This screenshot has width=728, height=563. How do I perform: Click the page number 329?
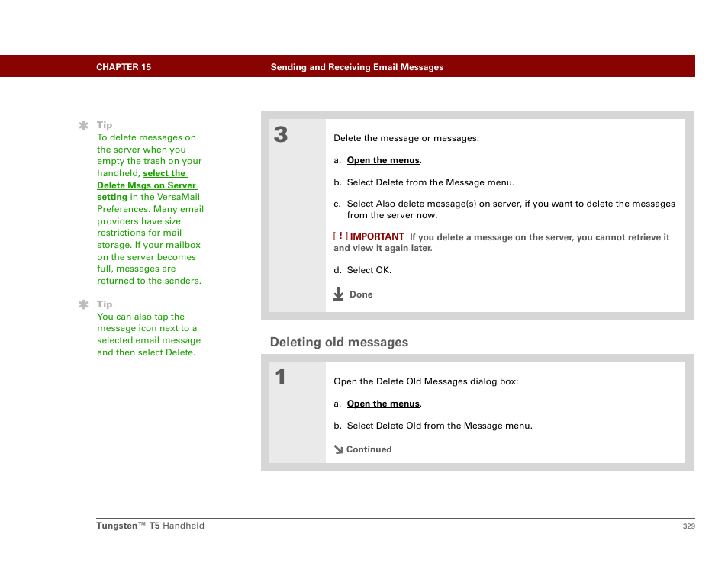(689, 526)
